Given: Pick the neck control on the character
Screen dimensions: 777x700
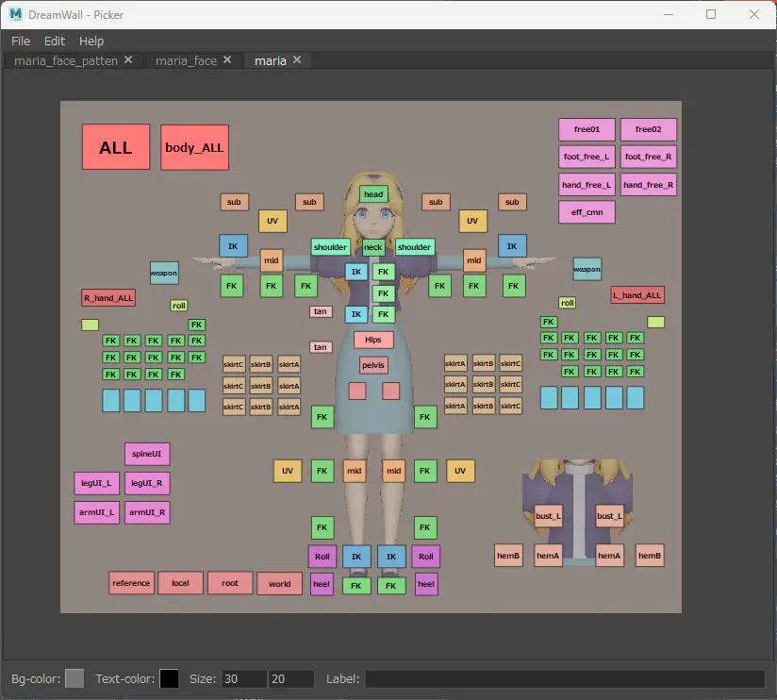Looking at the screenshot, I should click(373, 247).
